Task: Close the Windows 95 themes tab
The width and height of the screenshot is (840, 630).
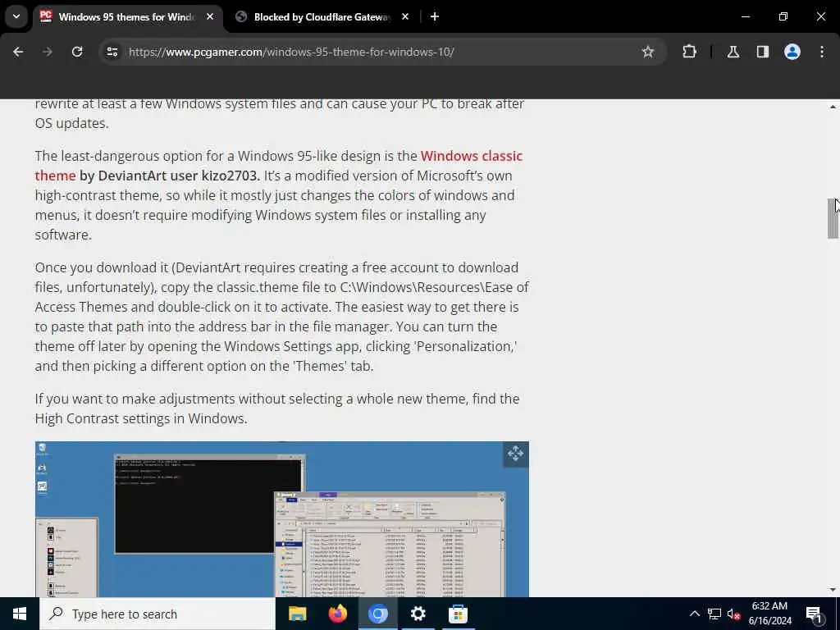Action: [x=210, y=16]
